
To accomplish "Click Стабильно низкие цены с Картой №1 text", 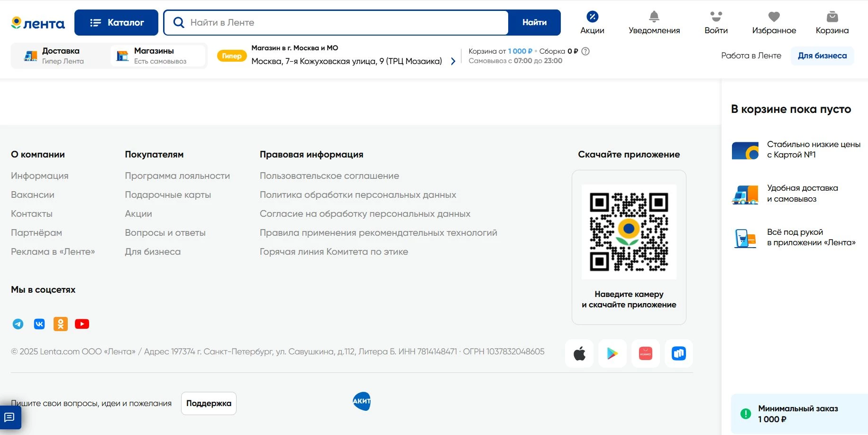I will 813,149.
